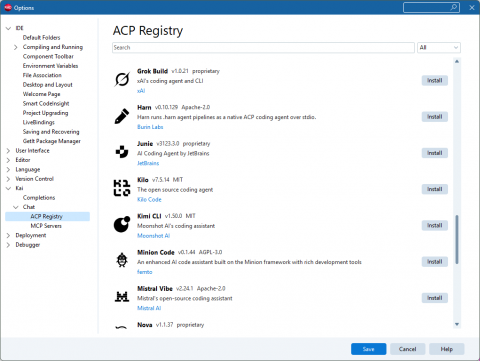Click the scroll up arrow of agent list
This screenshot has height=361, width=480.
[457, 61]
